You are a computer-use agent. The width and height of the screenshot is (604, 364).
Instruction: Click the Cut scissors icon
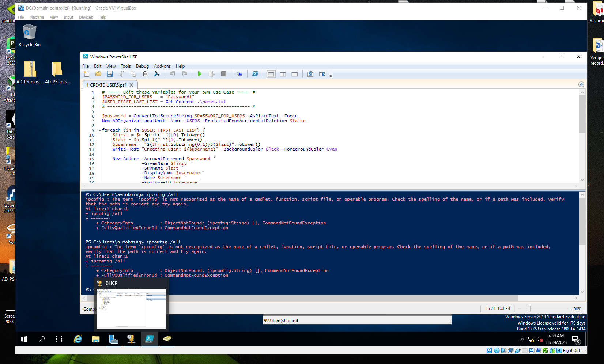tap(122, 74)
